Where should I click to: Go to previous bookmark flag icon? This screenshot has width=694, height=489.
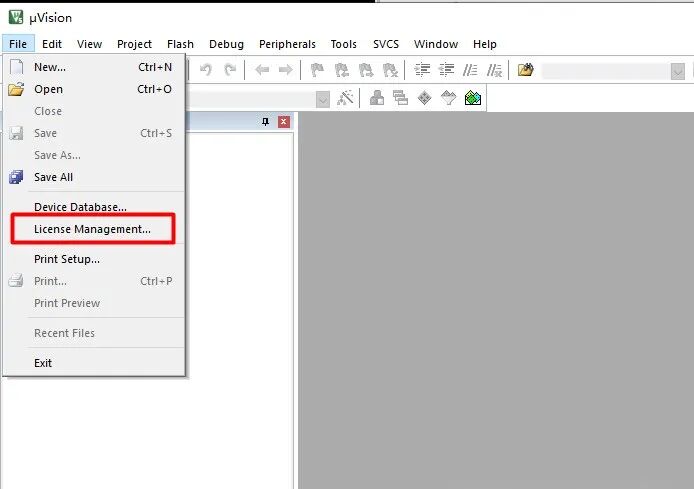[x=341, y=70]
